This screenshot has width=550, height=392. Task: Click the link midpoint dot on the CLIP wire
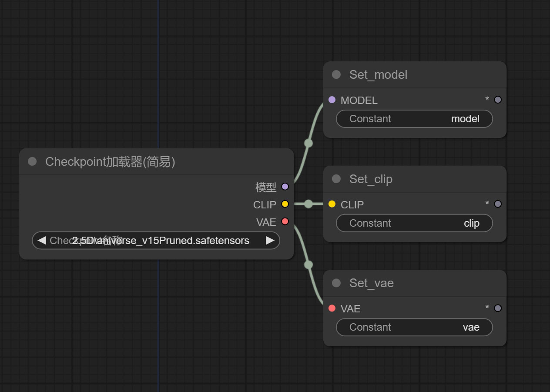[309, 204]
